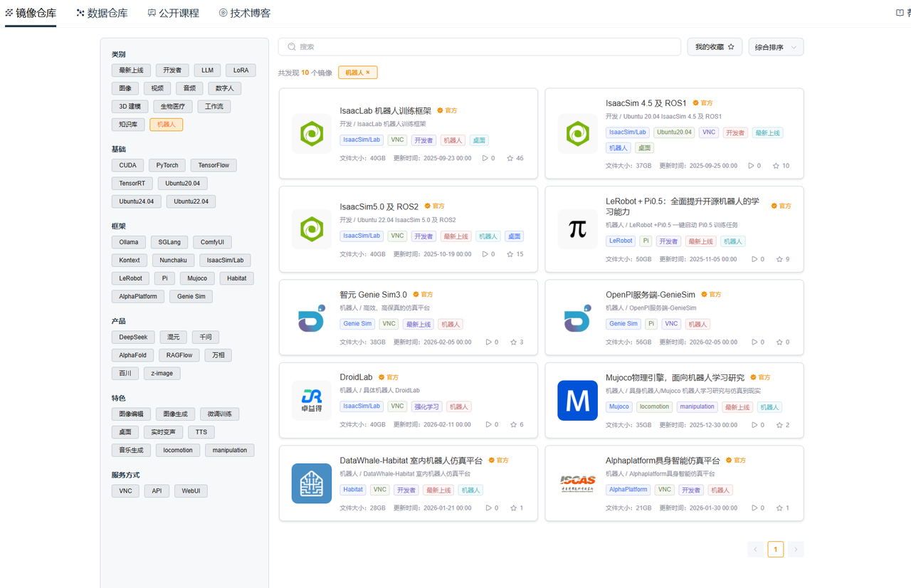Viewport: 911px width, 588px height.
Task: Click the star icon on DroidLab card
Action: pyautogui.click(x=513, y=425)
